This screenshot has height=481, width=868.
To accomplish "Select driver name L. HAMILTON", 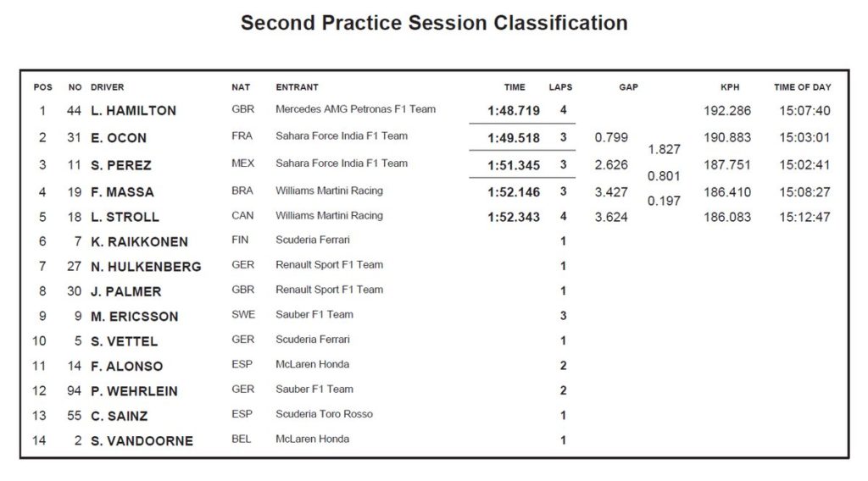I will pos(133,111).
